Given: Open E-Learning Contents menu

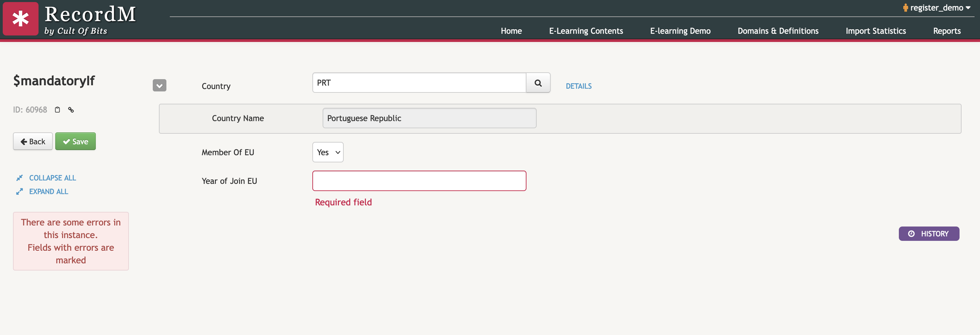Looking at the screenshot, I should tap(586, 31).
